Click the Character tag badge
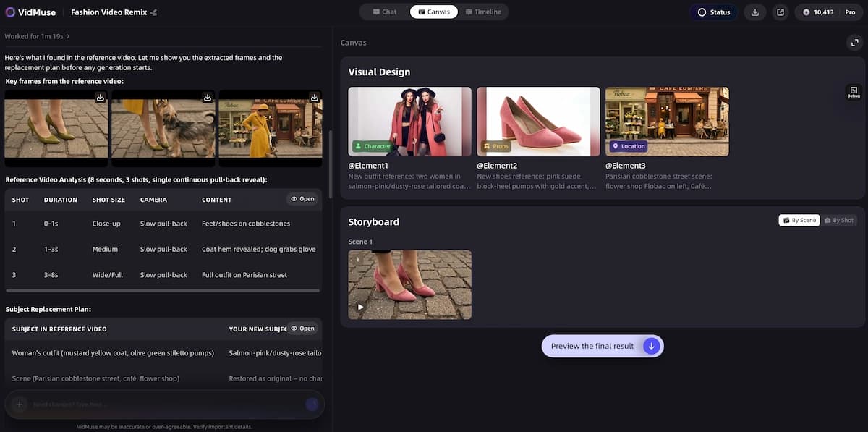Viewport: 868px width, 432px height. click(373, 146)
